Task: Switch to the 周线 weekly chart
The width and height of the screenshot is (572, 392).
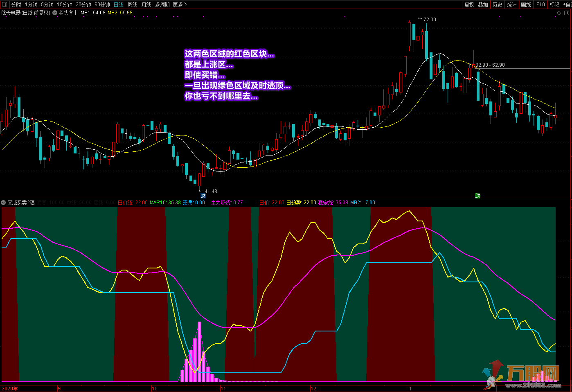Action: (133, 5)
